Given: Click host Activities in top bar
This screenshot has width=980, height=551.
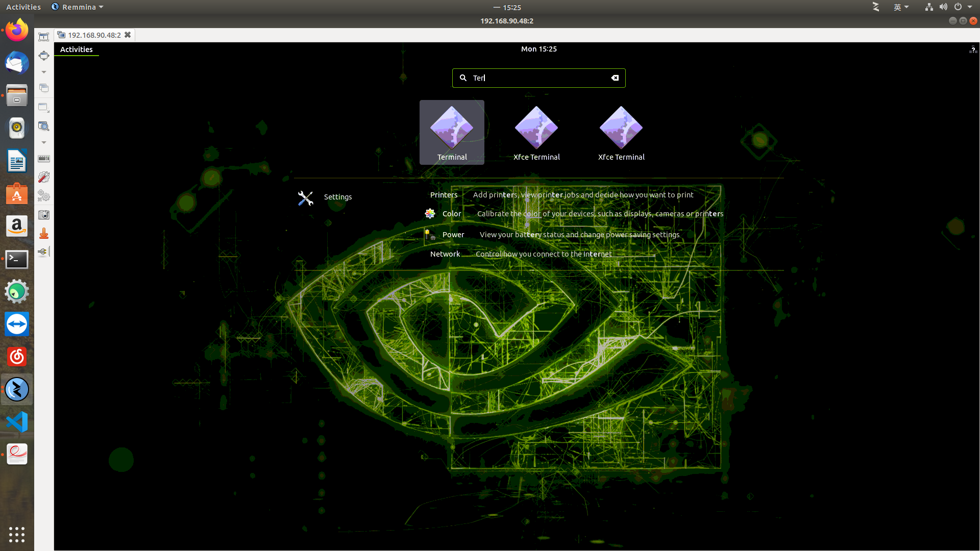Looking at the screenshot, I should pos(23,7).
